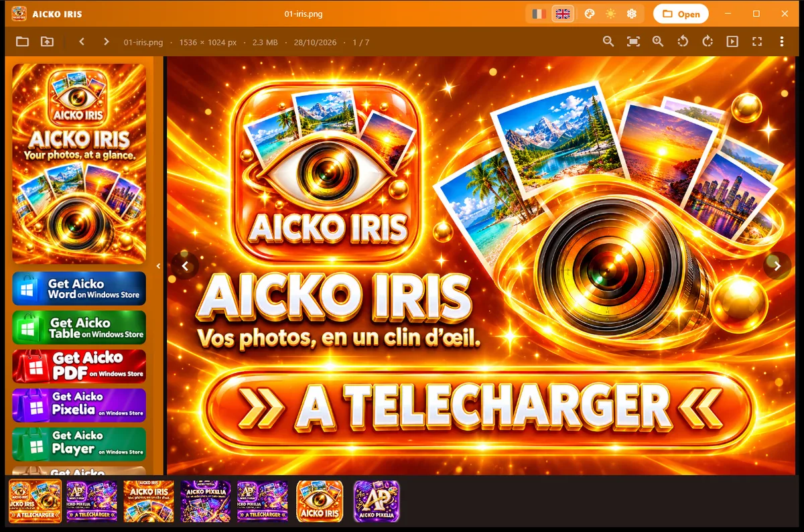Click the 28/10/2026 date text
This screenshot has width=804, height=532.
click(x=315, y=42)
